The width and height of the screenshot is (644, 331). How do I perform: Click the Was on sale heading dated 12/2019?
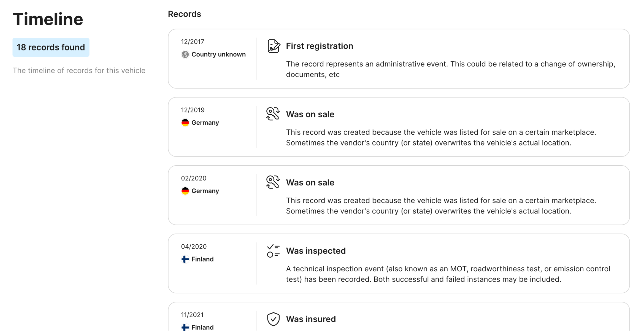click(x=310, y=114)
